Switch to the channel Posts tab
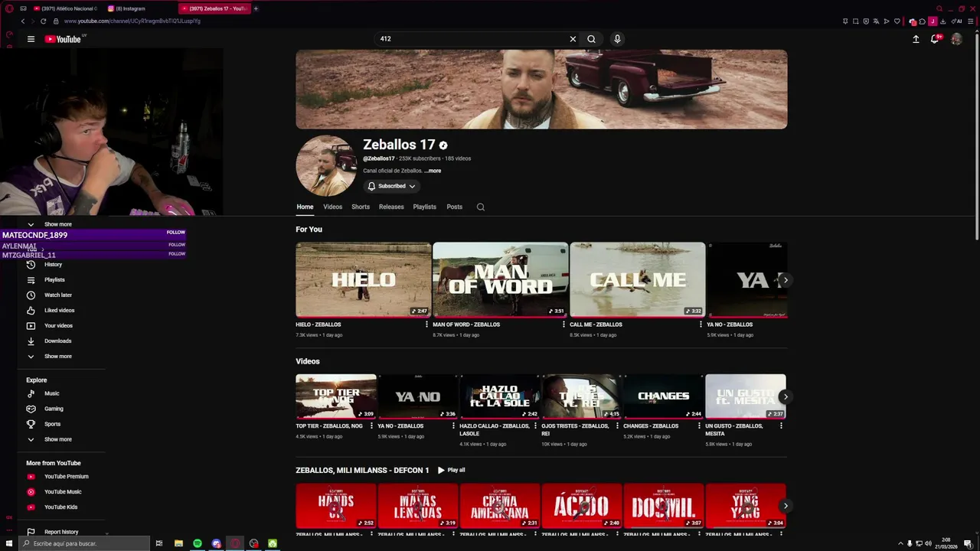Viewport: 980px width, 551px height. point(455,207)
